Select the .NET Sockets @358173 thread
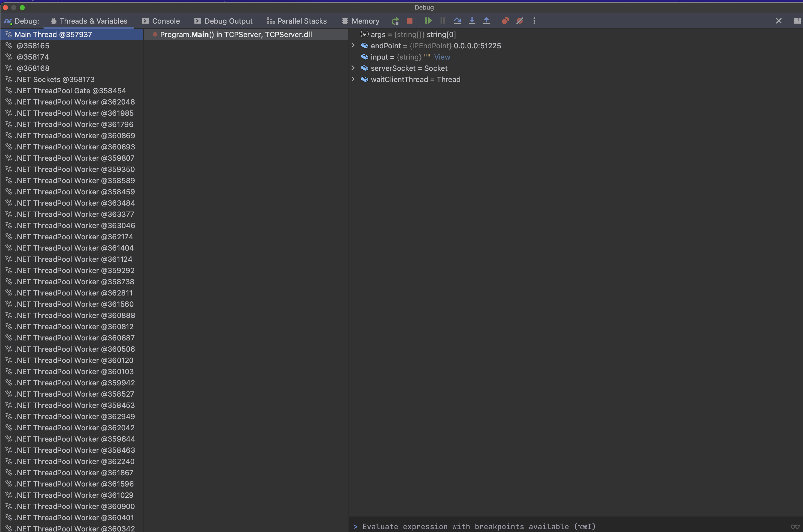This screenshot has height=532, width=803. tap(72, 79)
